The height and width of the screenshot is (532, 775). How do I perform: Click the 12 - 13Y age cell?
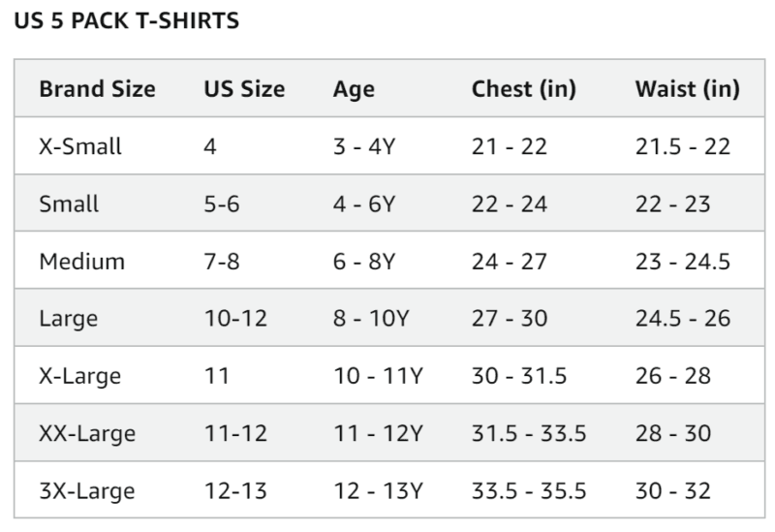click(378, 490)
